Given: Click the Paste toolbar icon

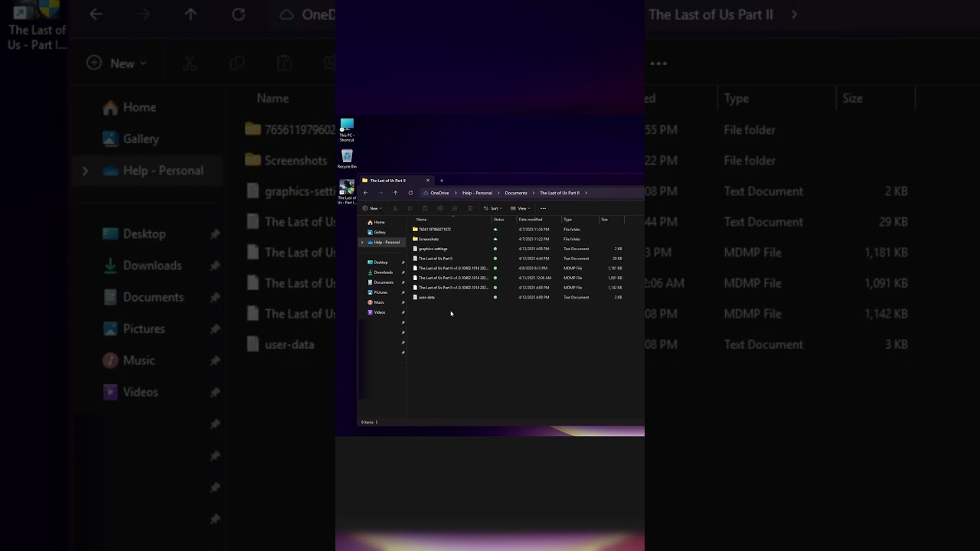Looking at the screenshot, I should click(x=425, y=208).
